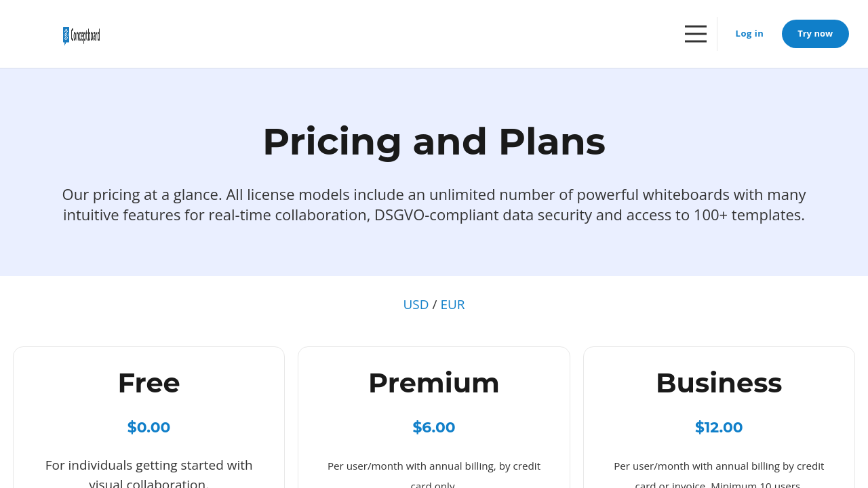Switch pricing currency to EUR
Image resolution: width=868 pixels, height=488 pixels.
(452, 305)
